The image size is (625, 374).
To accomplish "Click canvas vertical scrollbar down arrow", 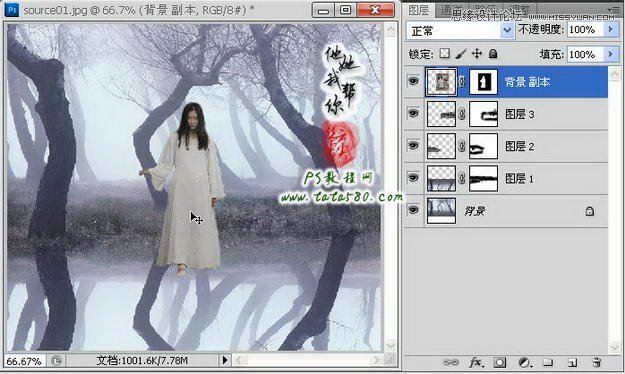I will coord(391,345).
